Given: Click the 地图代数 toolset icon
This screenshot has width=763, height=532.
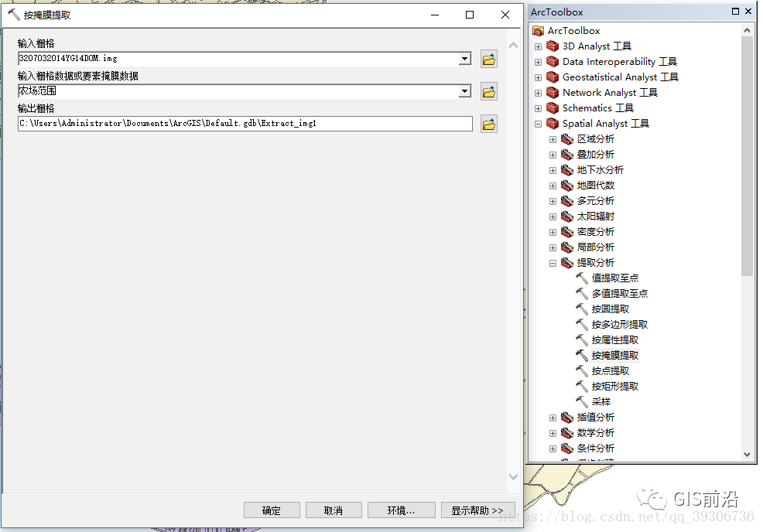Looking at the screenshot, I should pyautogui.click(x=567, y=186).
